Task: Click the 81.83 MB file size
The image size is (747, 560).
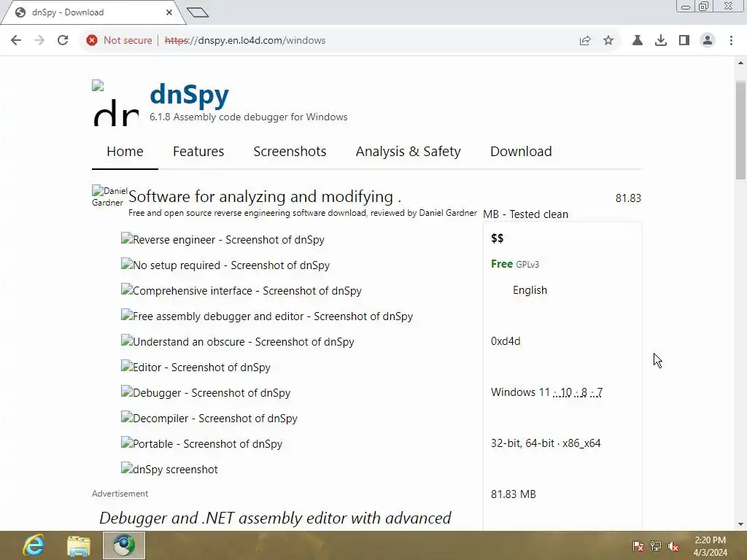Action: (514, 494)
